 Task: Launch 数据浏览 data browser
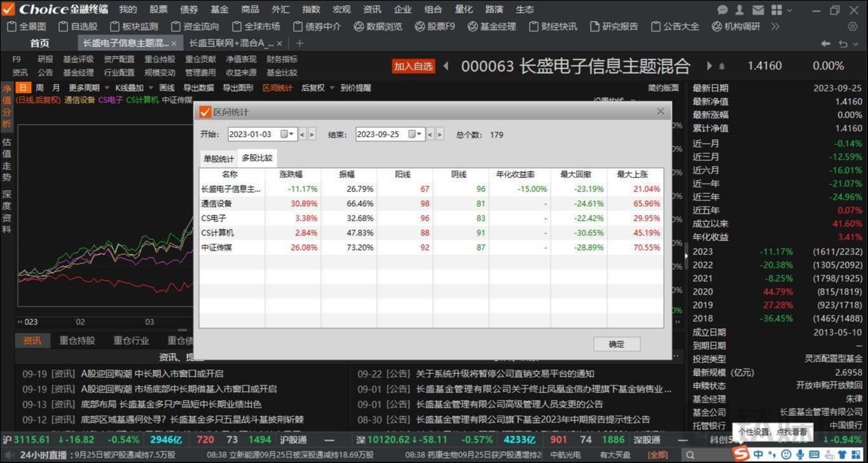[x=378, y=26]
